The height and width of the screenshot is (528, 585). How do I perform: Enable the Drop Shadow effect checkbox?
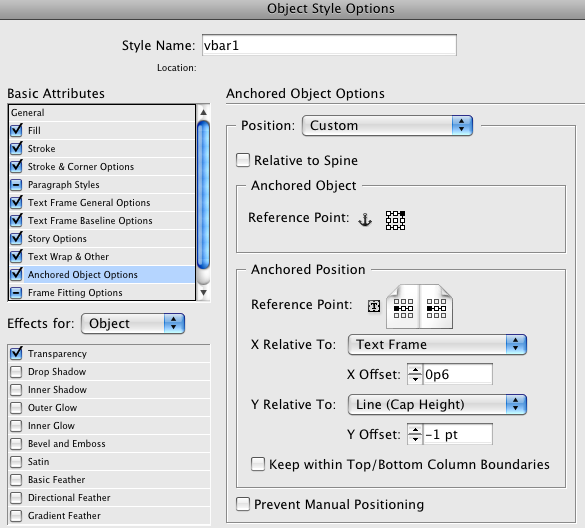[x=16, y=372]
